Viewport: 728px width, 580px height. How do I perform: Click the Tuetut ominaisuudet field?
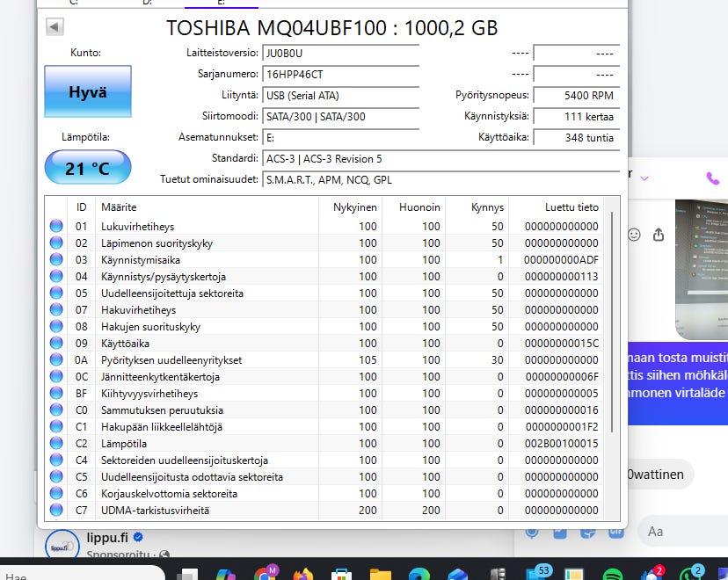(441, 180)
